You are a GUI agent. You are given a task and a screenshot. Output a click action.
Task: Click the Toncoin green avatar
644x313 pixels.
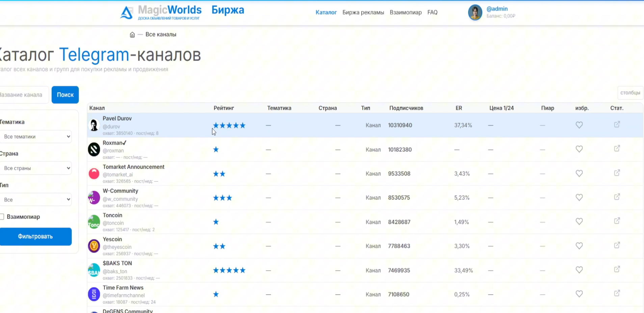coord(94,222)
